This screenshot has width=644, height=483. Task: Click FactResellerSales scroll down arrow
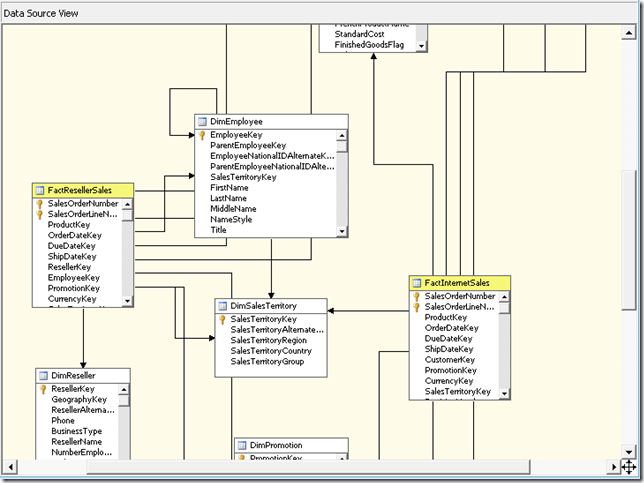[x=127, y=301]
